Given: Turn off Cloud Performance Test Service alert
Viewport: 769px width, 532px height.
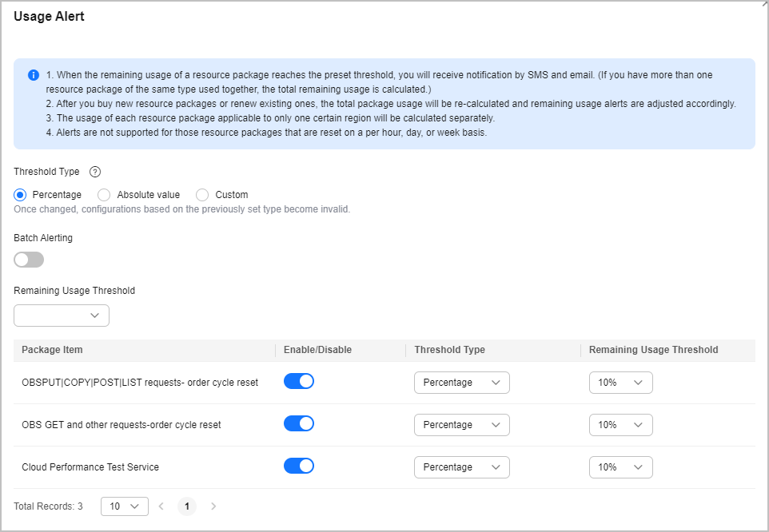Looking at the screenshot, I should click(x=299, y=466).
